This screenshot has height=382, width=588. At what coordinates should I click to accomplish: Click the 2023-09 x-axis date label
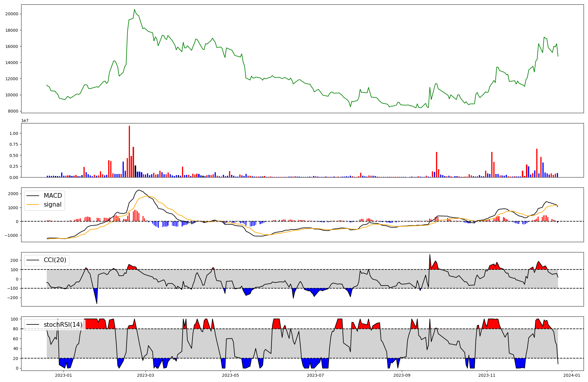pyautogui.click(x=402, y=375)
